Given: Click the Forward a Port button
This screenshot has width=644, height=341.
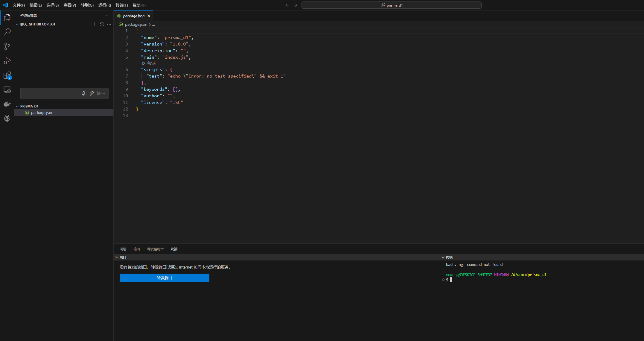Looking at the screenshot, I should pos(165,278).
